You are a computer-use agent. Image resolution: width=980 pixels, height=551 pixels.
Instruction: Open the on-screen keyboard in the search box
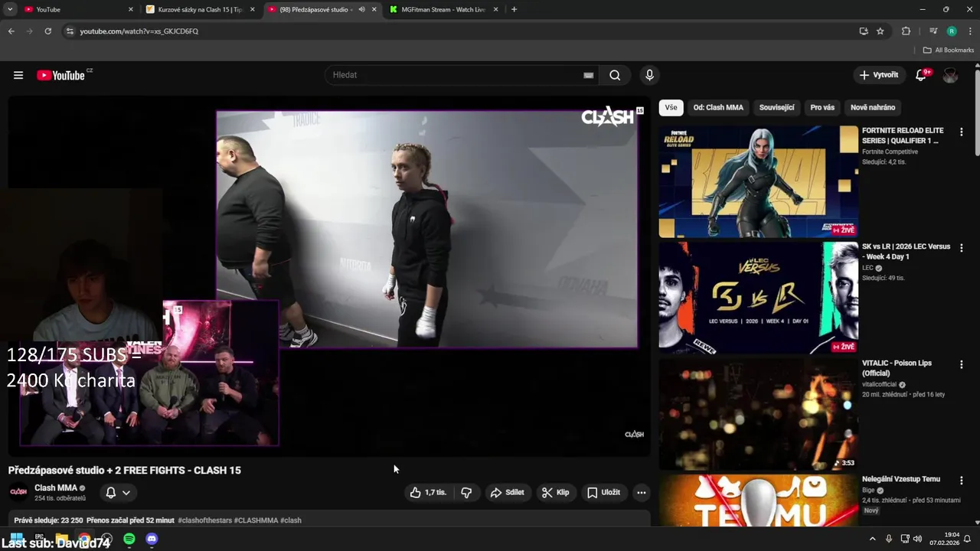(588, 75)
